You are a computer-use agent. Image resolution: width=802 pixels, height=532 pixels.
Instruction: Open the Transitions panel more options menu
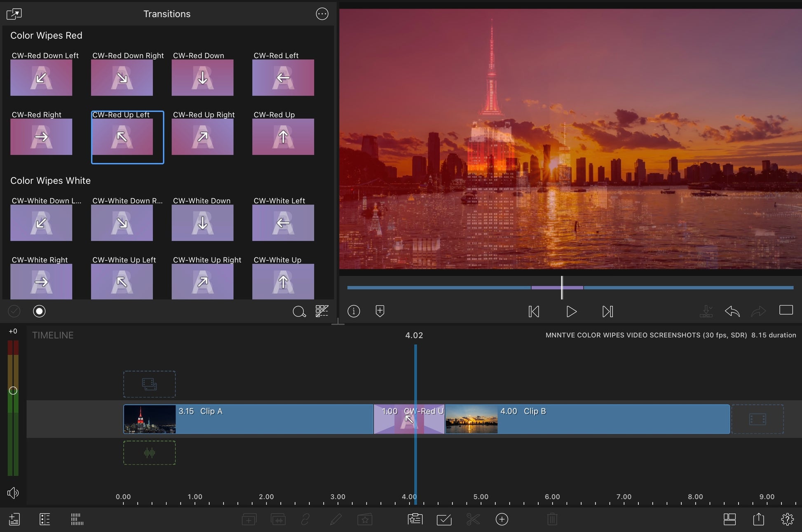[322, 14]
